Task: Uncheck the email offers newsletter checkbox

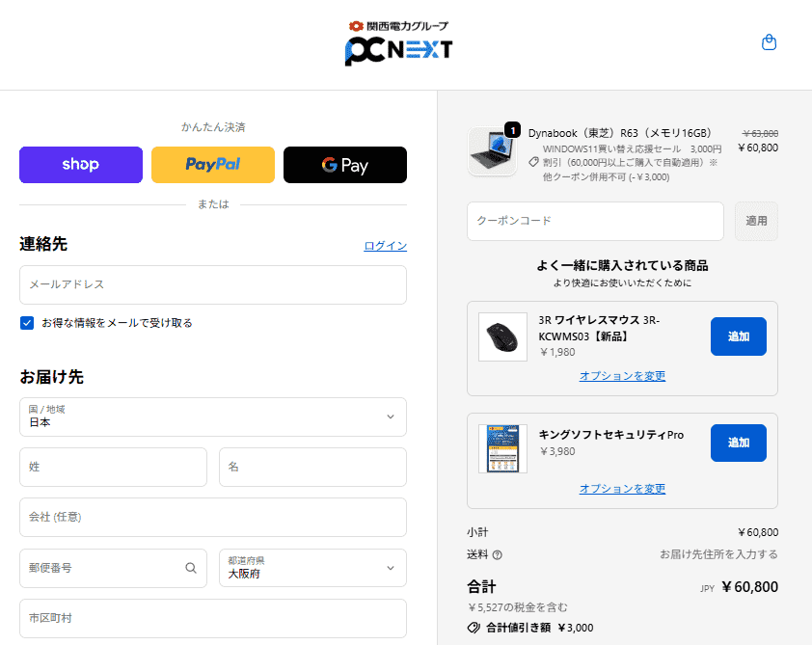Action: click(27, 323)
